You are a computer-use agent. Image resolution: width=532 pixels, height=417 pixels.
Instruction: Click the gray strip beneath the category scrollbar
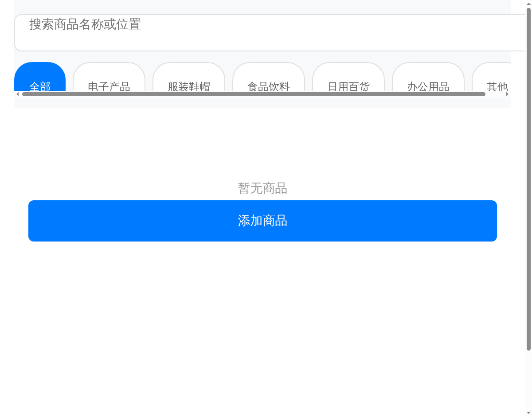point(262,103)
